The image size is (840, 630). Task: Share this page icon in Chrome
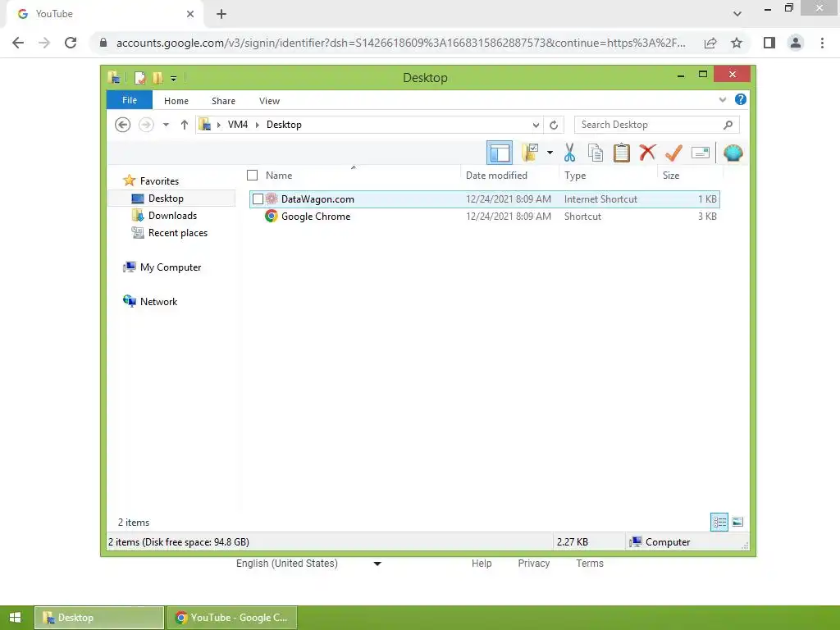point(710,43)
